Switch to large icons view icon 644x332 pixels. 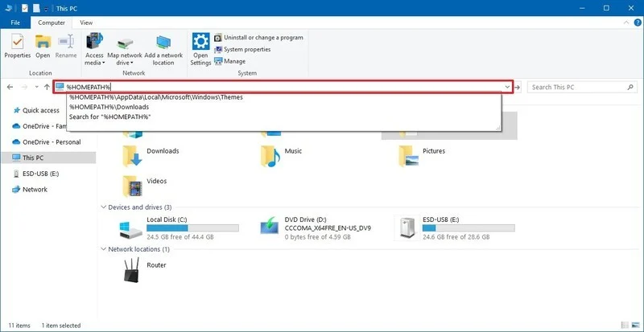635,326
